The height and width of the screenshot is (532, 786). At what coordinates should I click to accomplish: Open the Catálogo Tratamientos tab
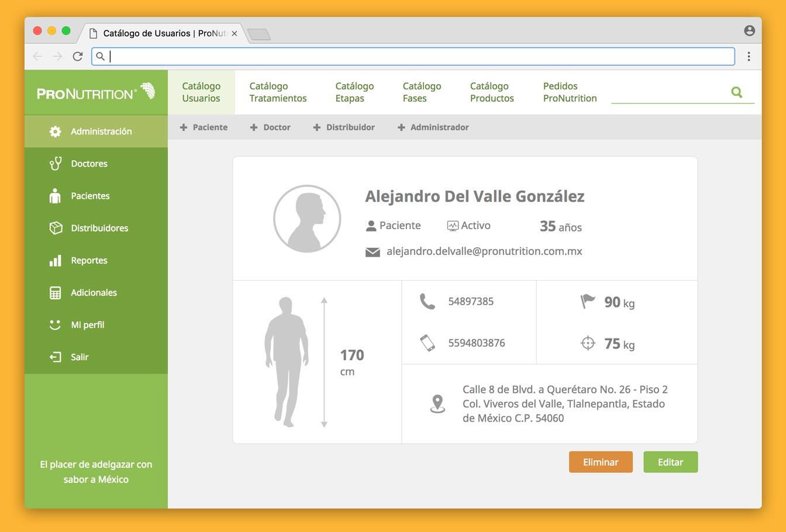tap(278, 92)
